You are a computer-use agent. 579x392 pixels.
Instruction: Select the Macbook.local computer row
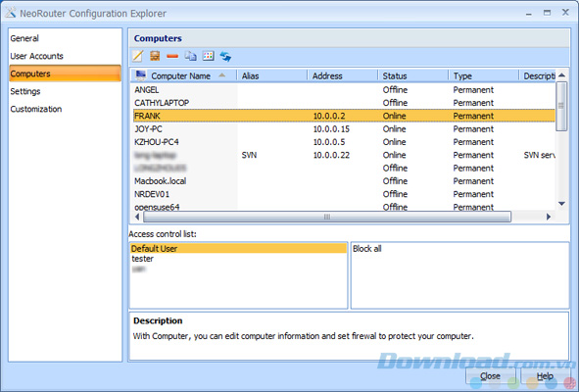(x=344, y=181)
